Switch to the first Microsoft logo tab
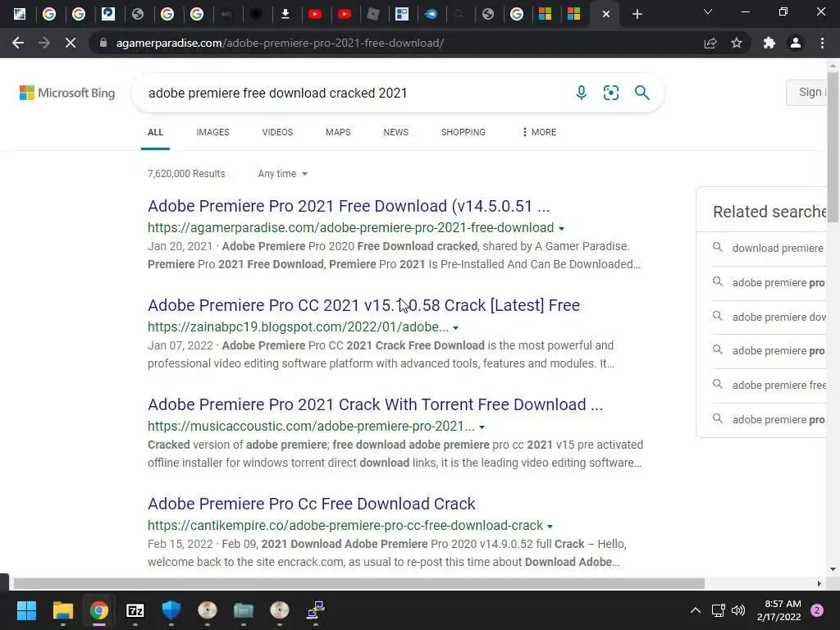Image resolution: width=840 pixels, height=630 pixels. point(545,14)
